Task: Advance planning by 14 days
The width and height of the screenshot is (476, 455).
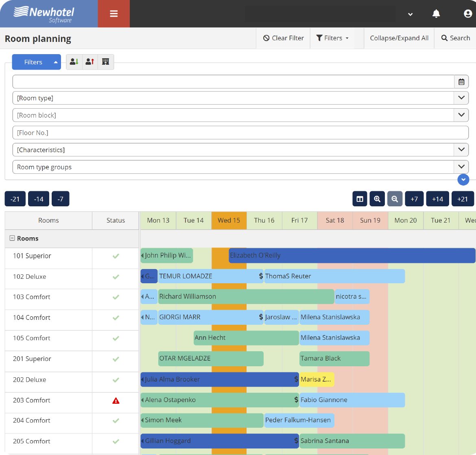Action: click(x=437, y=199)
